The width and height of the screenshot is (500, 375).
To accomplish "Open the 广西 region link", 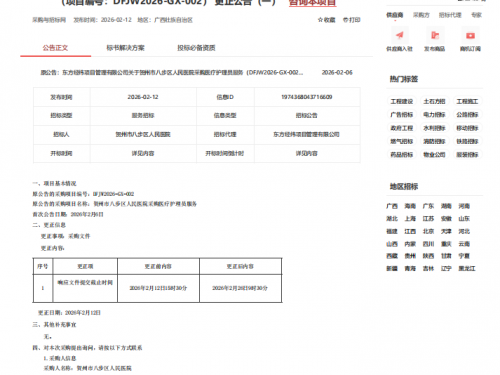I will coord(392,206).
